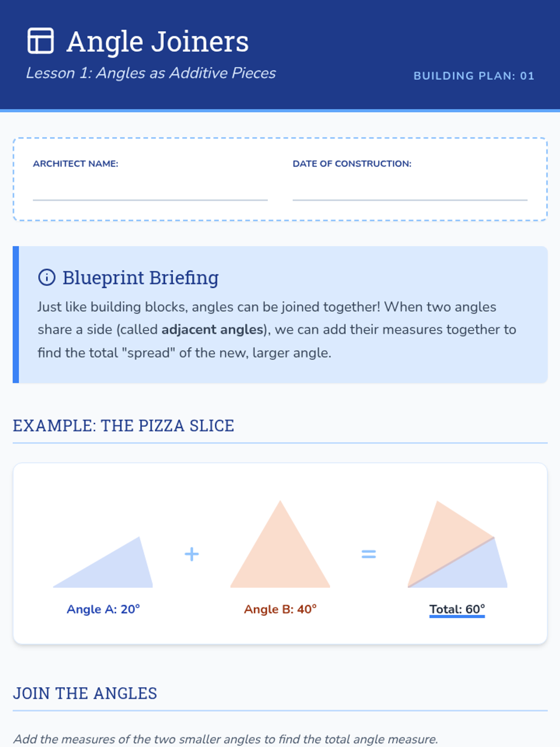Click the Angle B: 40° label
This screenshot has width=560, height=747.
tap(280, 609)
